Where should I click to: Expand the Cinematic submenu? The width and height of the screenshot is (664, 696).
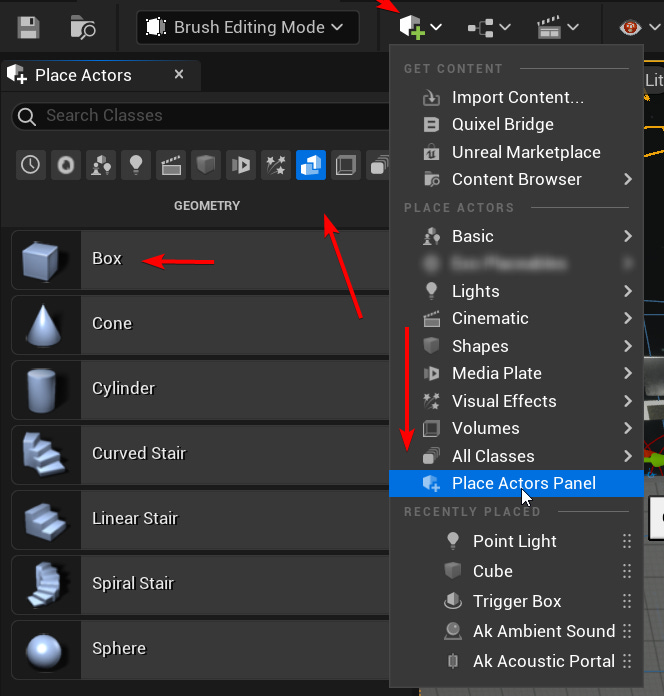point(516,318)
